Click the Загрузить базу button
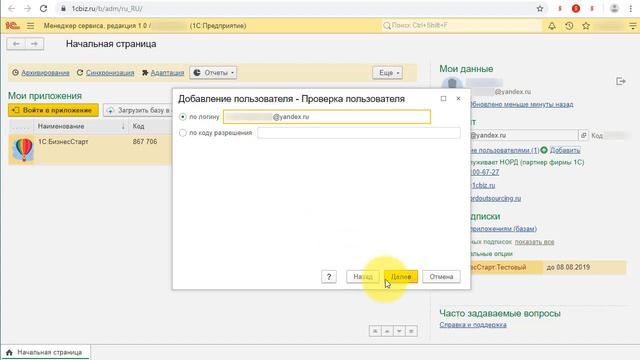 pyautogui.click(x=138, y=110)
